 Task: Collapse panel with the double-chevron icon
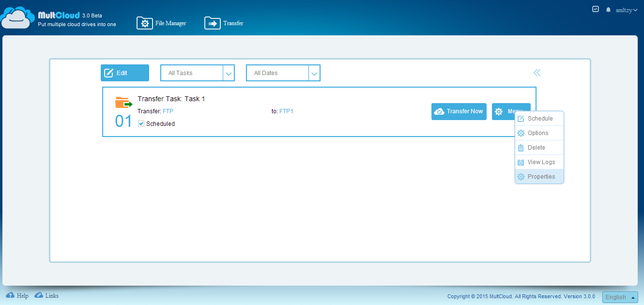537,73
